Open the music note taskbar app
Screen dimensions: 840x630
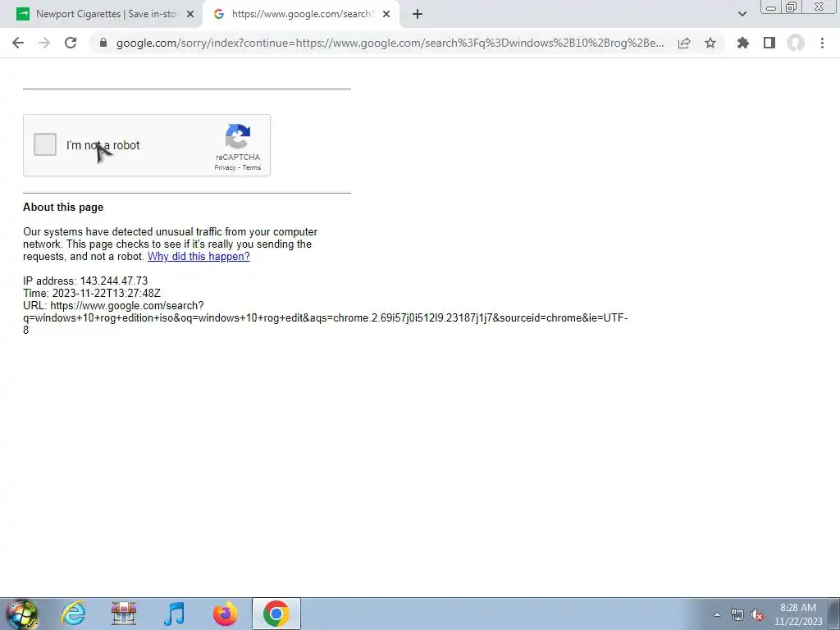174,614
